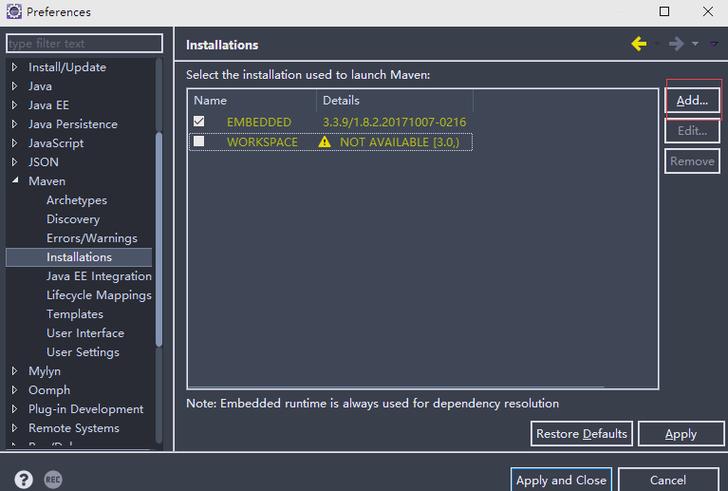
Task: Open the view menu triangle in header
Action: [x=714, y=44]
